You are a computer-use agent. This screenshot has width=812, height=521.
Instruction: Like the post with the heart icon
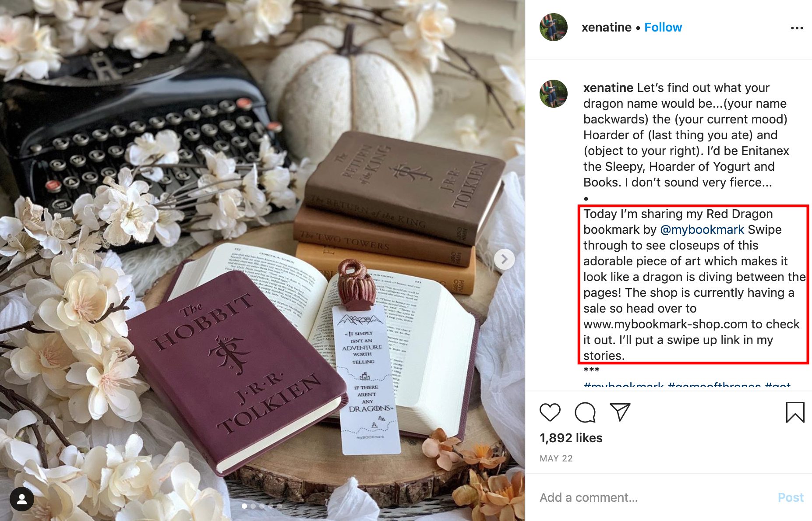click(550, 412)
